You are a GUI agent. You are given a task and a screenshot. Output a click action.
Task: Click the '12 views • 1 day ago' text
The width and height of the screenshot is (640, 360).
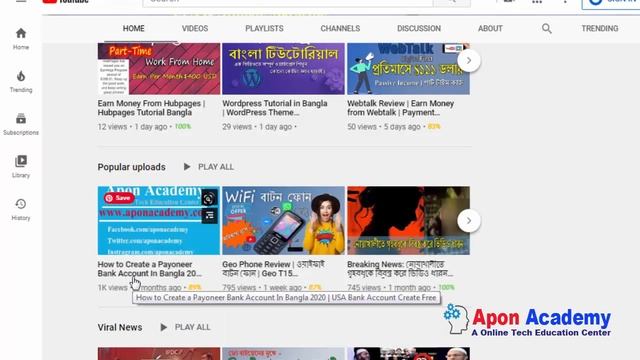[132, 127]
